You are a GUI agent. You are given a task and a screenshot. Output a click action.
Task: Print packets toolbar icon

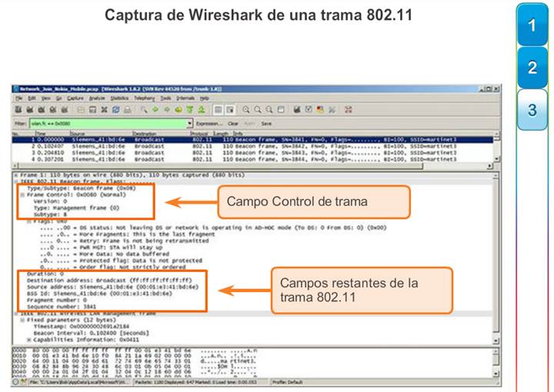coord(127,110)
